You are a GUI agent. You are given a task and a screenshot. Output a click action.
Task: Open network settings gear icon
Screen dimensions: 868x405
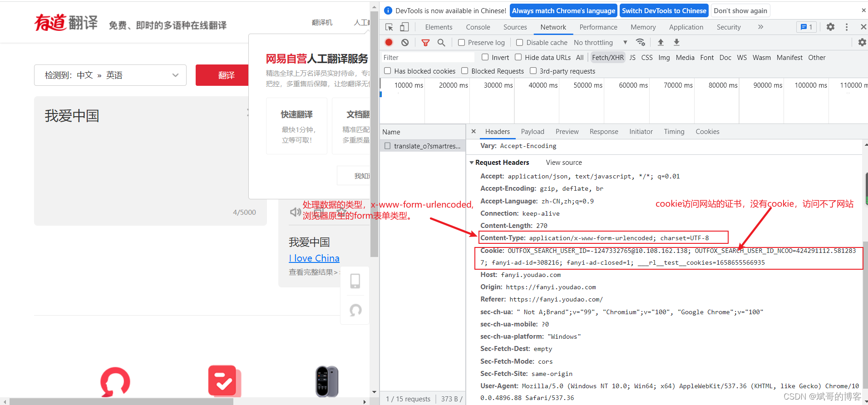tap(862, 42)
